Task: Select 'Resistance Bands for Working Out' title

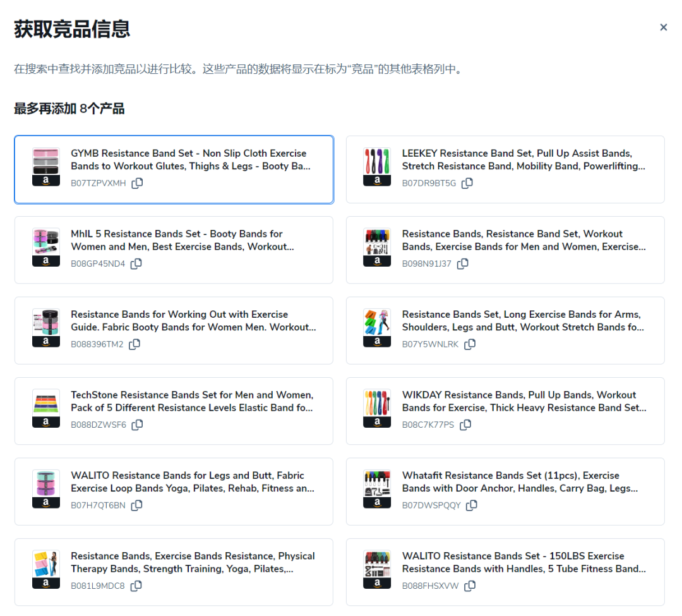Action: coord(194,320)
